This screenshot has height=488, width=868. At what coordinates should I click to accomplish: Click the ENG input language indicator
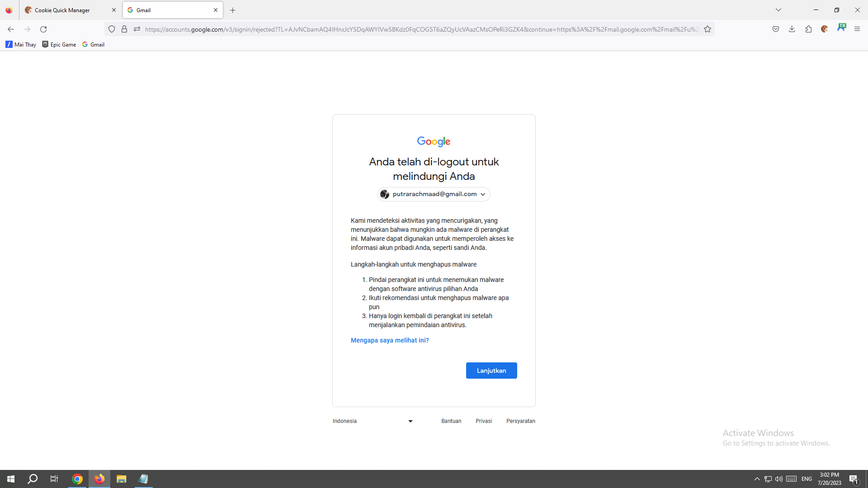[807, 479]
